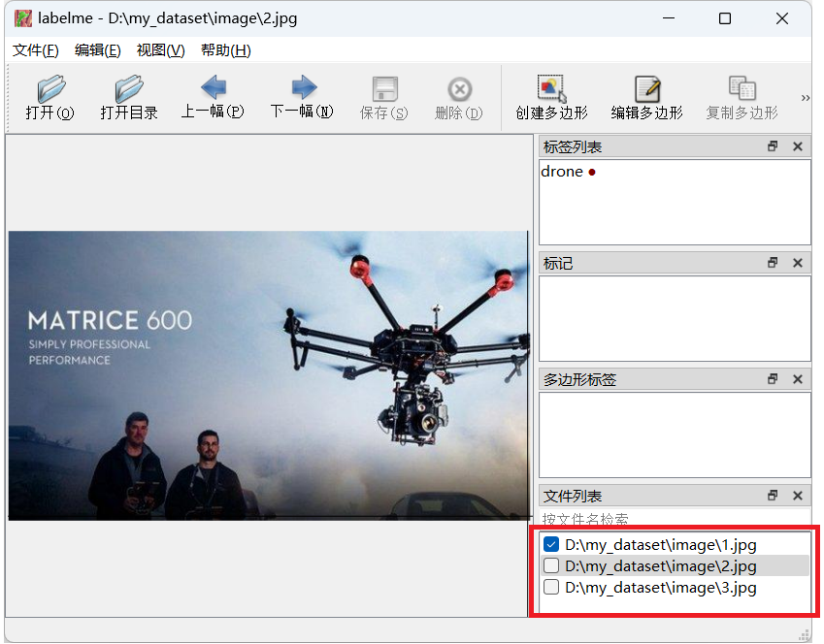
Task: Float the 标签列表 panel
Action: [773, 146]
